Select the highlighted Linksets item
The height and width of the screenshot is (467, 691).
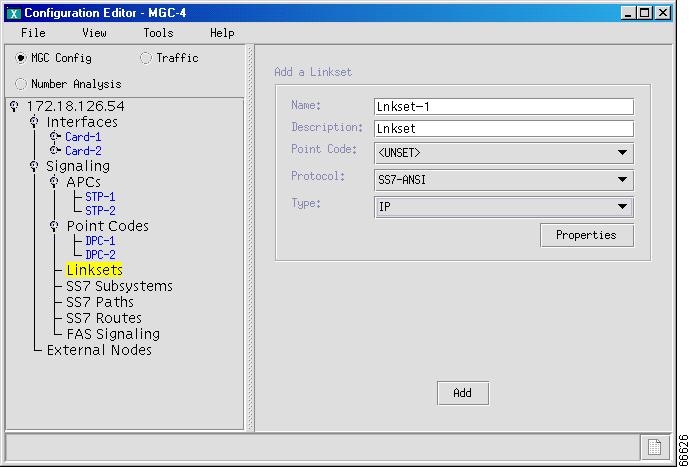point(94,270)
